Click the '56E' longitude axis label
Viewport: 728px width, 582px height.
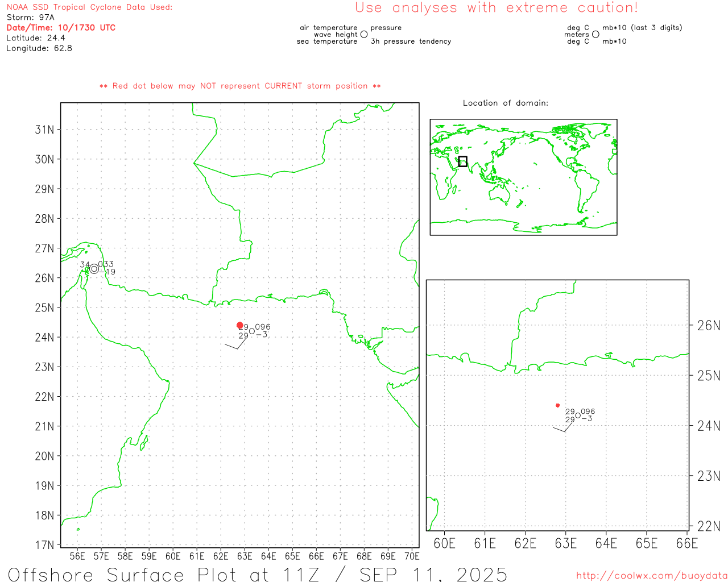(x=77, y=556)
